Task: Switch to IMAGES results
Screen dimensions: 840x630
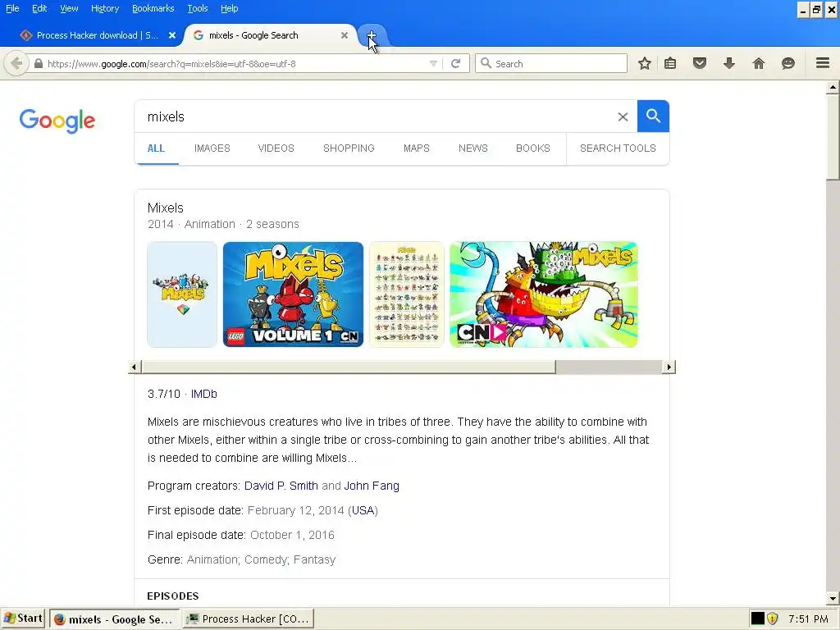Action: tap(212, 148)
